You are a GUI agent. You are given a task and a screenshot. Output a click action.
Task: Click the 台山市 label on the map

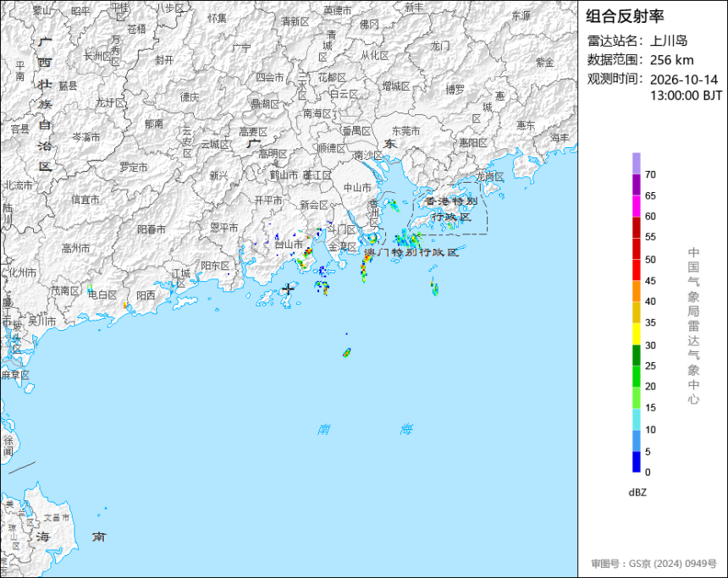click(x=289, y=245)
